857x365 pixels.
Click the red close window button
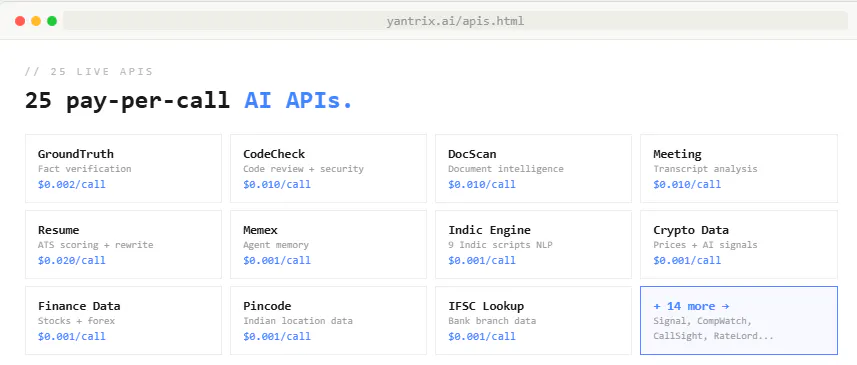click(x=20, y=21)
